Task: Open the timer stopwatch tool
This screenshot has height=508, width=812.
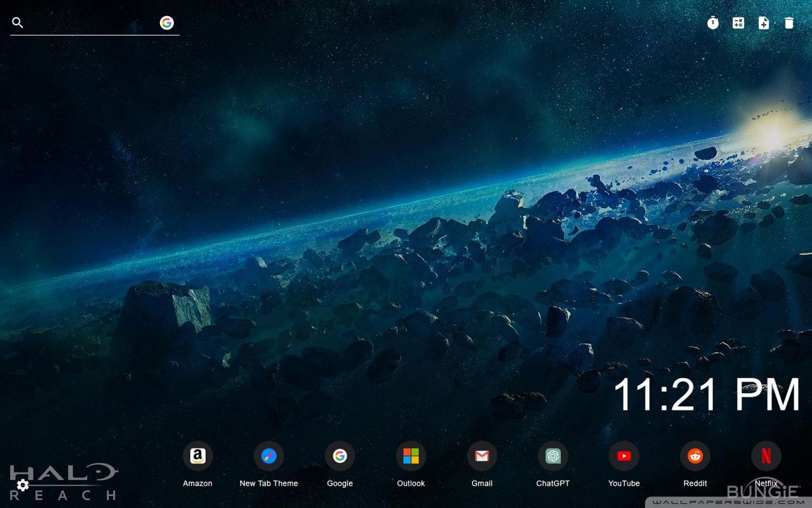Action: coord(713,23)
